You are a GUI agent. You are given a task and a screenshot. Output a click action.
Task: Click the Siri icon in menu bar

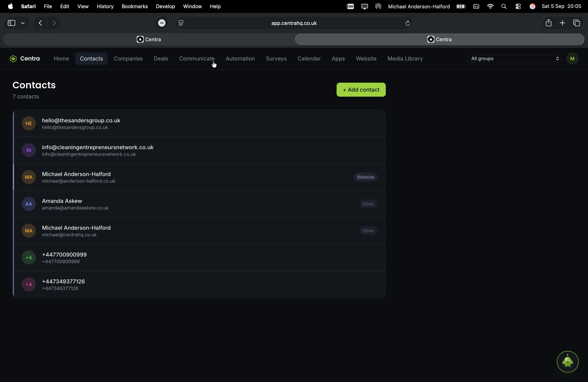click(532, 6)
